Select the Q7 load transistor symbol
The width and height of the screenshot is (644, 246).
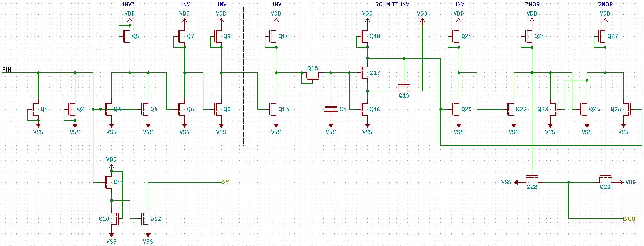[181, 36]
